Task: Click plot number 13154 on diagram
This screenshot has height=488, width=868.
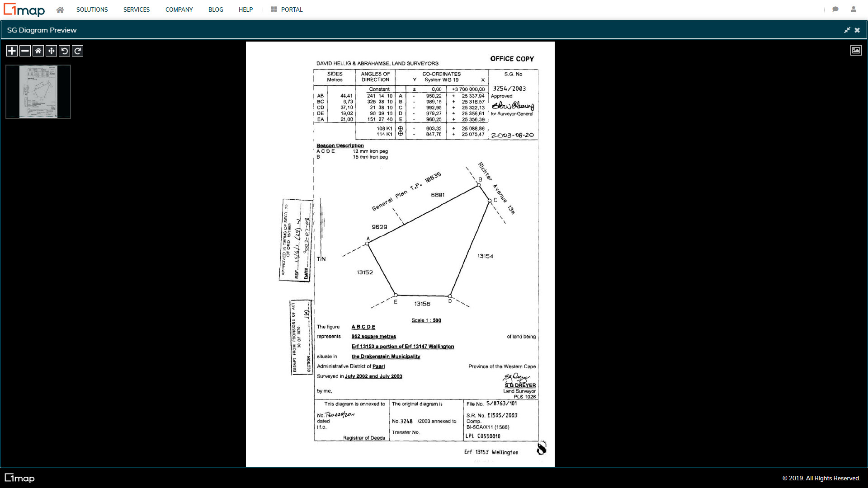Action: [x=485, y=256]
